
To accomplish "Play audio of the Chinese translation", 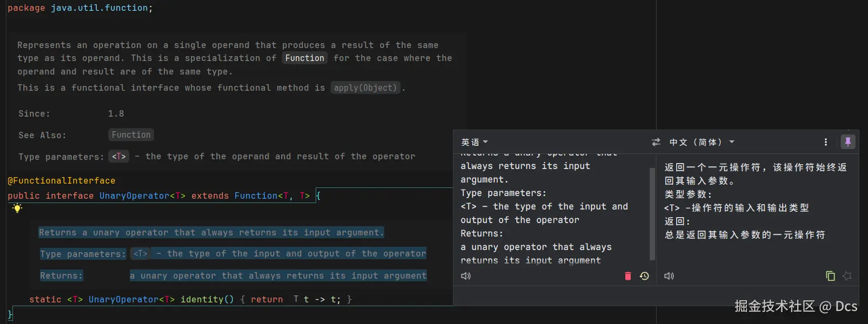I will tap(669, 276).
